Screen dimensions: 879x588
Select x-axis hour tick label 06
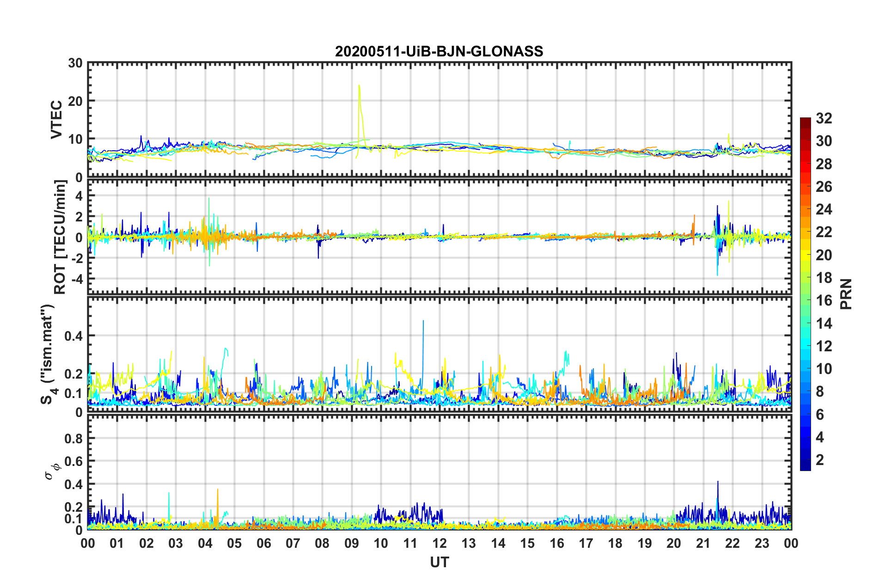[x=264, y=543]
